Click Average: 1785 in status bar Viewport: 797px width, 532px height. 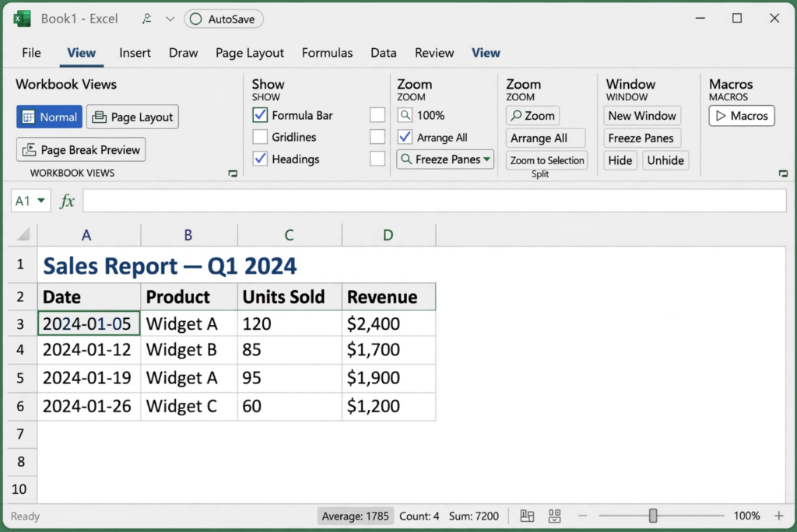click(x=355, y=516)
